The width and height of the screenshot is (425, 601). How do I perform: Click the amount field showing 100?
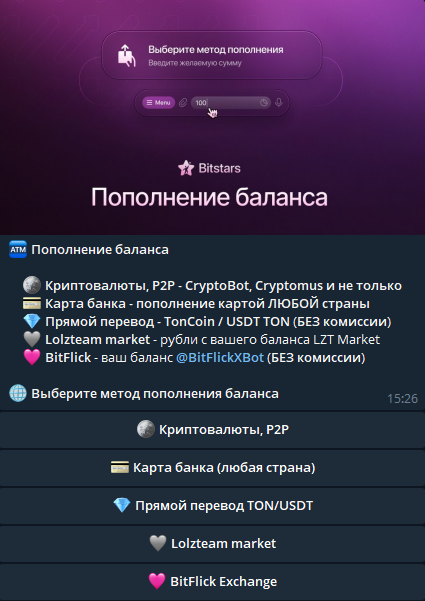pyautogui.click(x=231, y=103)
